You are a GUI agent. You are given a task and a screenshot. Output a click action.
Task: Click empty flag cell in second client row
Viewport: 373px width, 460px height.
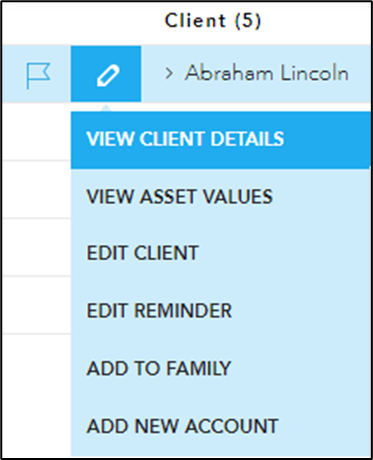click(36, 131)
